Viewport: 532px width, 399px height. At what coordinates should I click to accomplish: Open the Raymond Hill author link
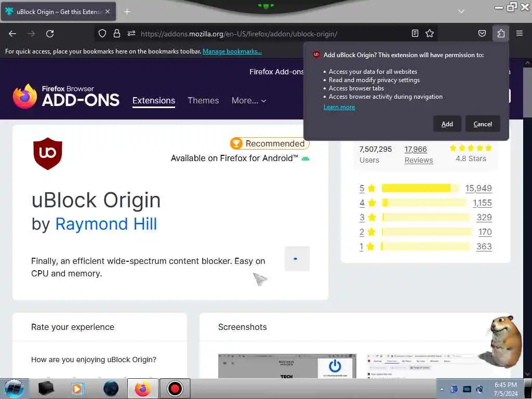[106, 224]
